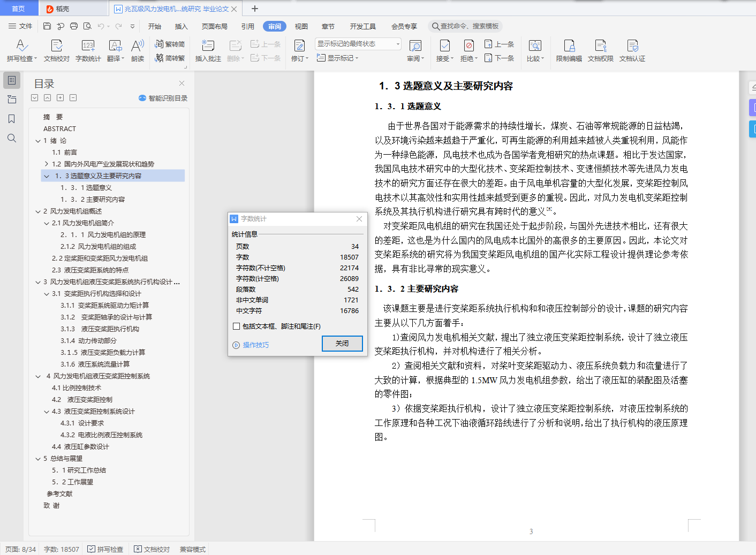Screen dimensions: 756x555
Task: Open the 操作技巧 help link
Action: click(x=251, y=345)
